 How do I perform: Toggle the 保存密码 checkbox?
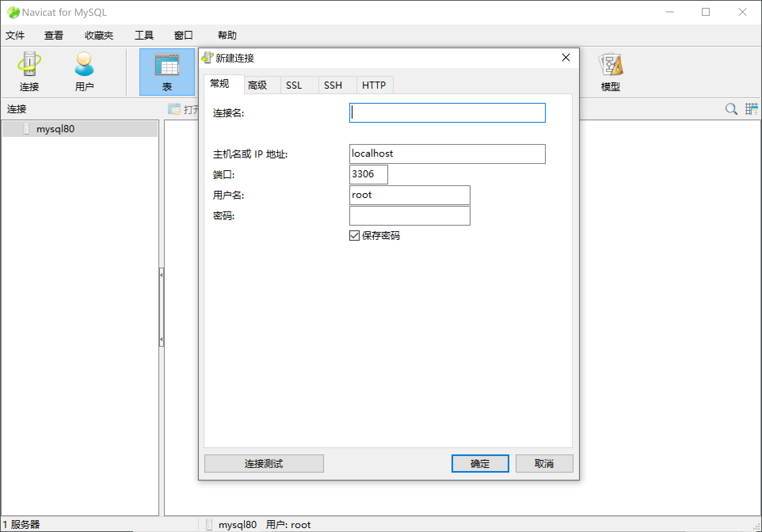(x=354, y=236)
